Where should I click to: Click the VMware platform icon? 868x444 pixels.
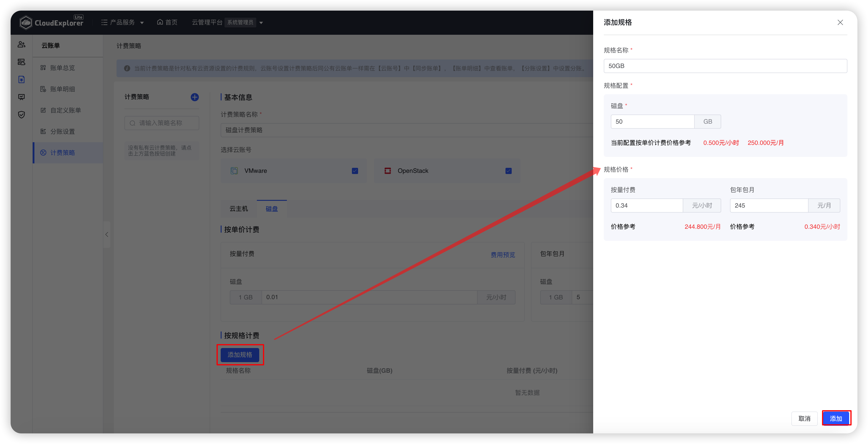coord(234,171)
